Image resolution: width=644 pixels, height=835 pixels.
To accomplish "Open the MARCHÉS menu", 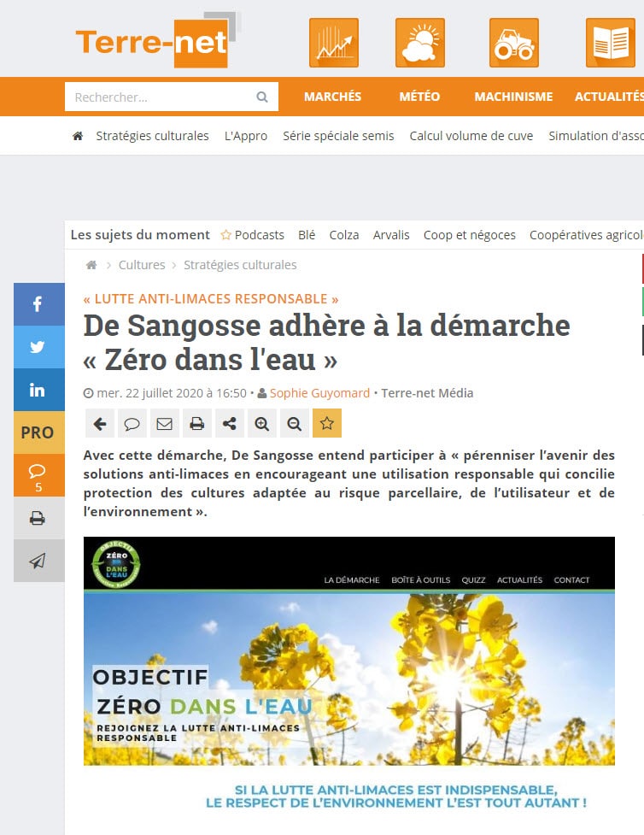I will pos(332,97).
